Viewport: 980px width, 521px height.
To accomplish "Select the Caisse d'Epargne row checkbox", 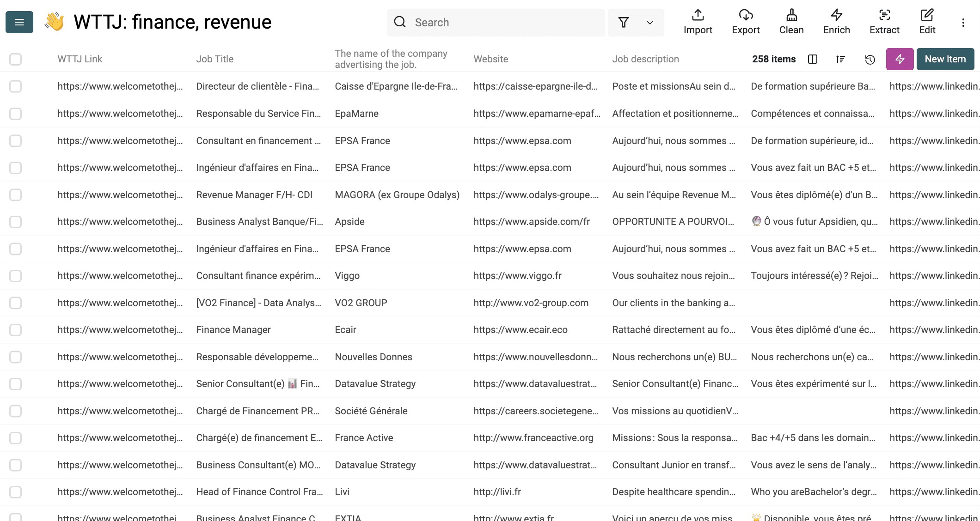I will tap(16, 86).
